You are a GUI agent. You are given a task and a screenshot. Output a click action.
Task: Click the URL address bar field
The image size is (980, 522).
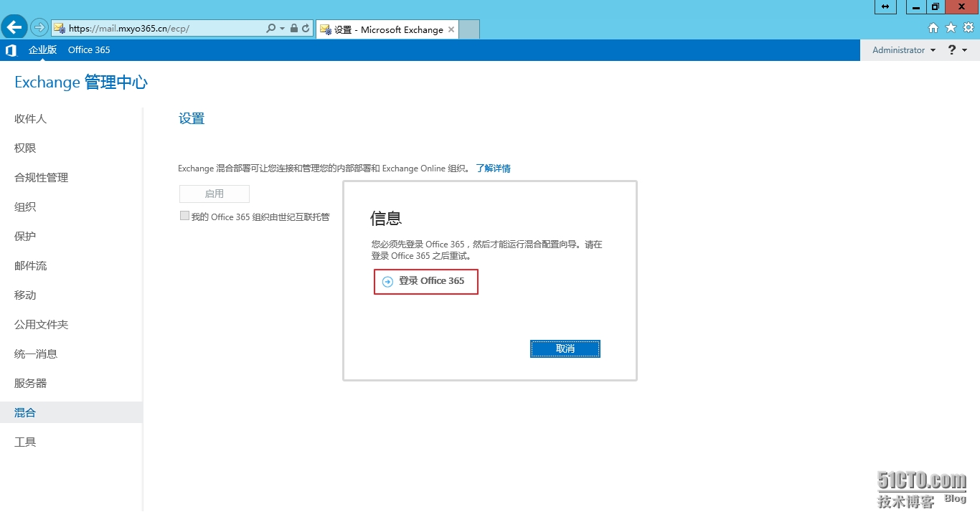point(165,29)
